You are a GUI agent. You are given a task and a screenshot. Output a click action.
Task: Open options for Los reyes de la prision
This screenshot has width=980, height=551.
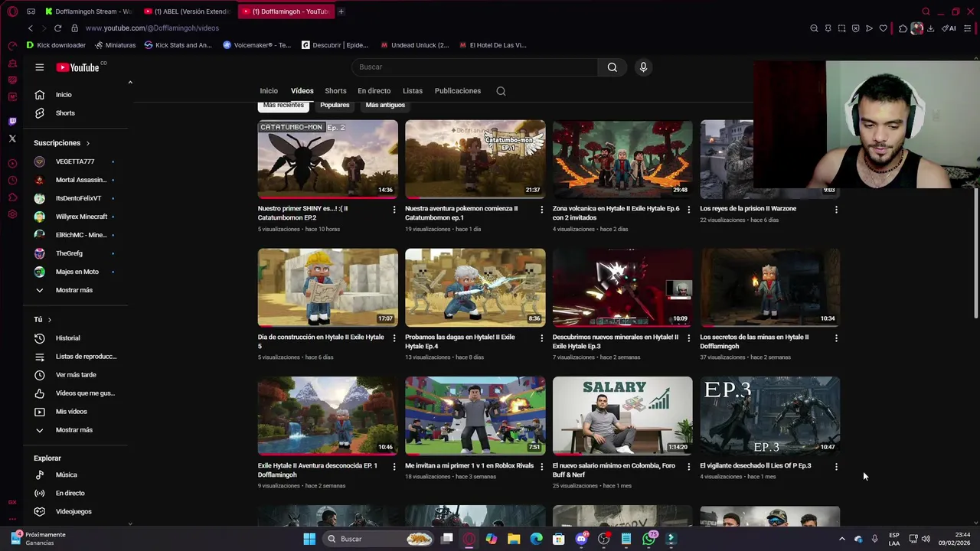tap(836, 210)
